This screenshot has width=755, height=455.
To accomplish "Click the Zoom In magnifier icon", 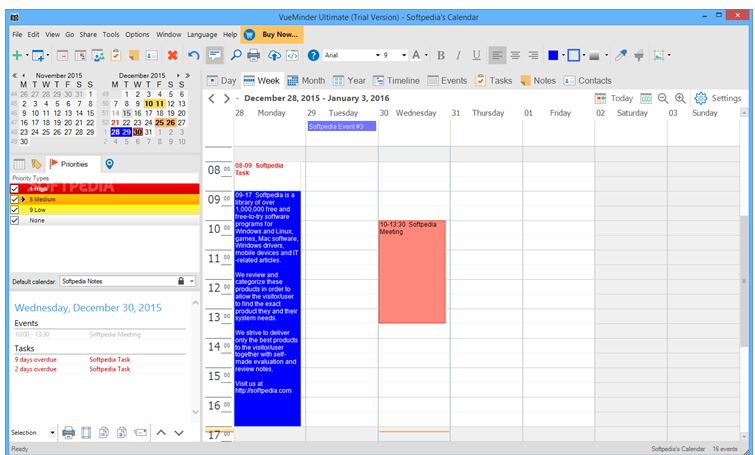I will click(680, 98).
